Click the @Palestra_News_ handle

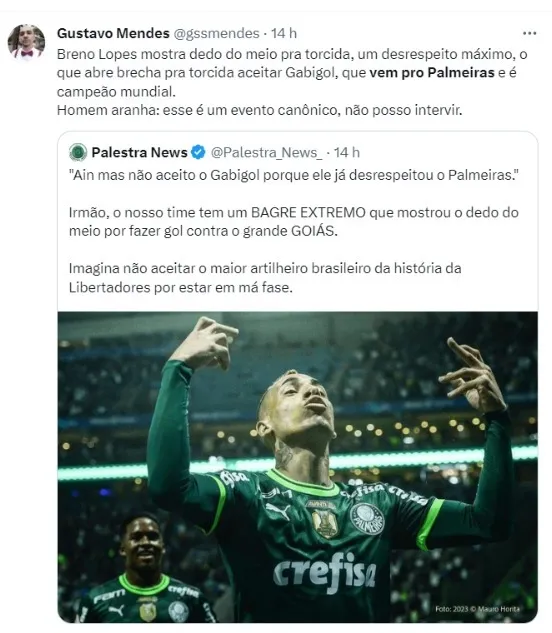point(267,152)
